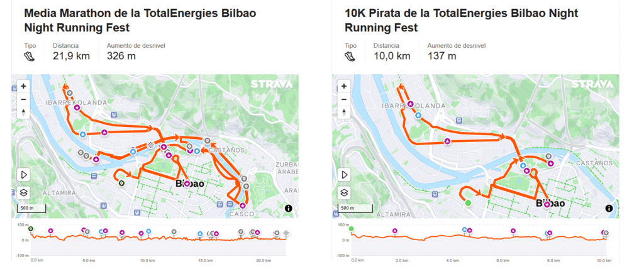Click the green start marker on 10K elevation chart
This screenshot has height=269, width=644.
tap(352, 229)
